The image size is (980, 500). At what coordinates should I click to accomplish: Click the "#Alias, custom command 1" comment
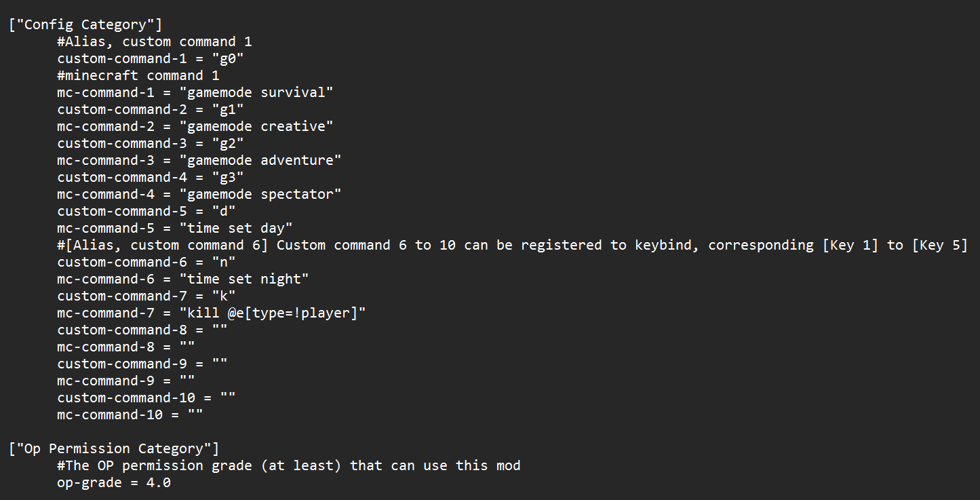point(155,42)
